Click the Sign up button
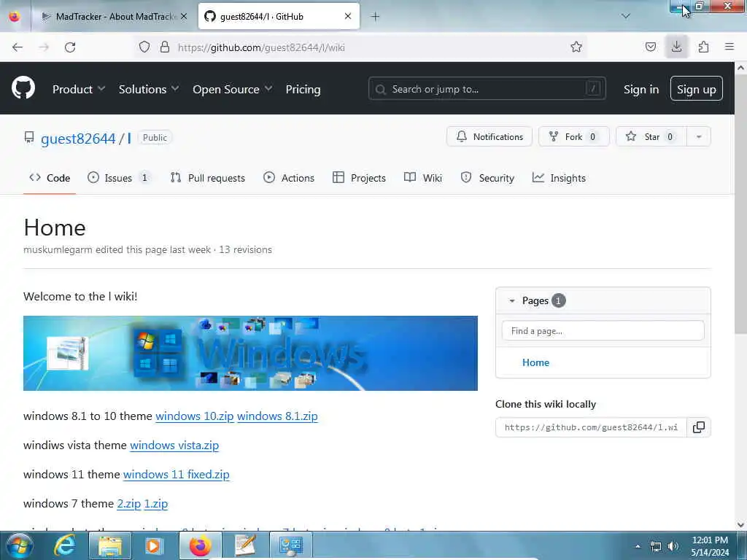The height and width of the screenshot is (560, 747). [696, 88]
